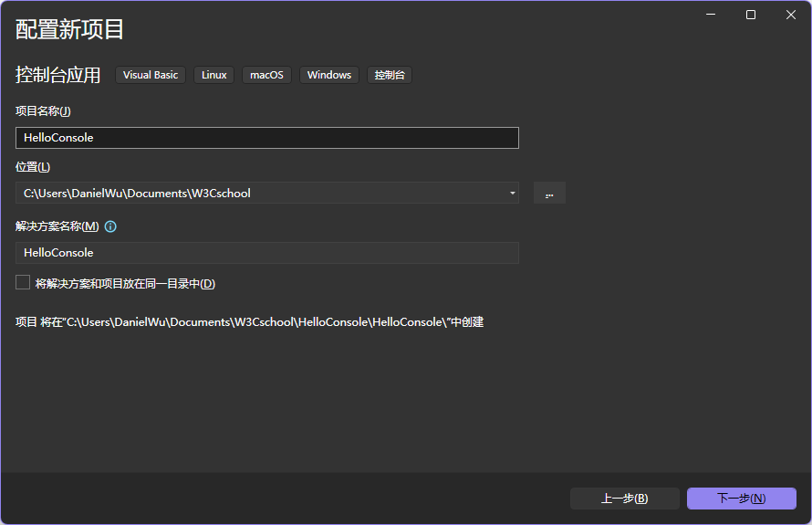Go back with 上一步(B) button
This screenshot has width=812, height=525.
(624, 499)
